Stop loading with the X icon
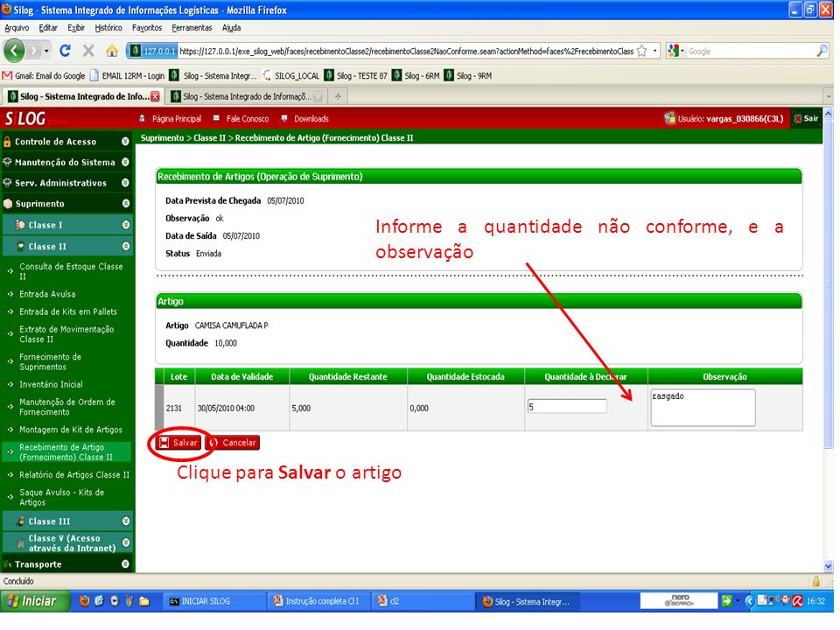Image resolution: width=840 pixels, height=630 pixels. pyautogui.click(x=88, y=51)
